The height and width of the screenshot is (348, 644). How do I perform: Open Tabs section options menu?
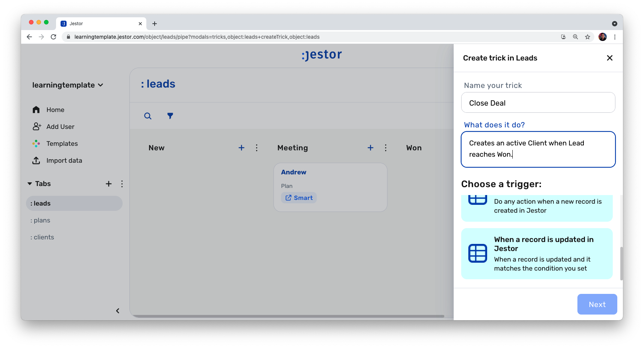tap(122, 184)
